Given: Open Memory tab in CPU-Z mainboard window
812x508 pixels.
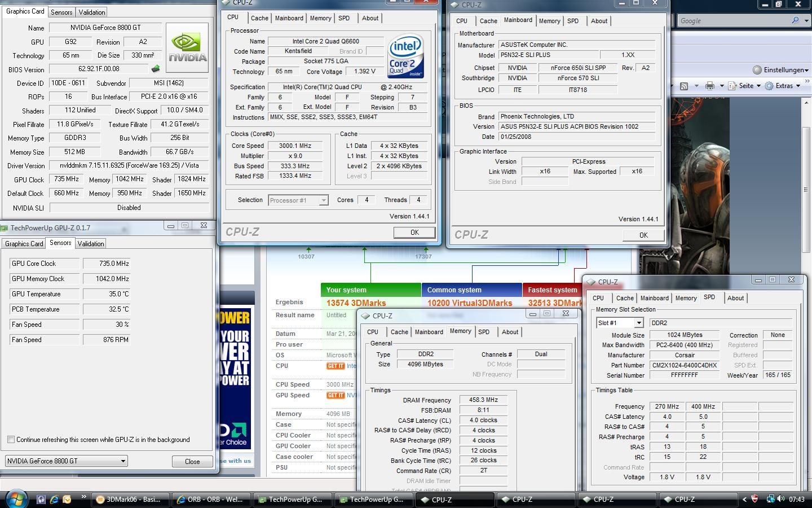Looking at the screenshot, I should [549, 21].
